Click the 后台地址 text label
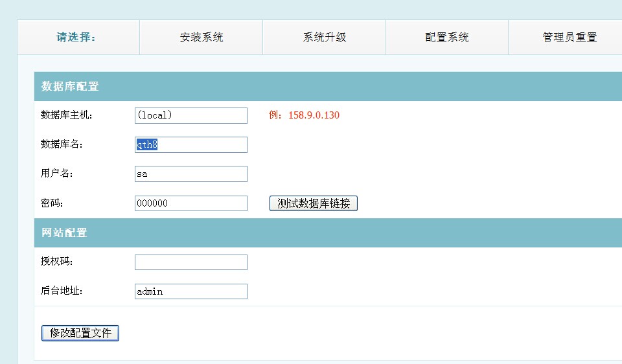Viewport: 622px width, 364px height. point(62,291)
